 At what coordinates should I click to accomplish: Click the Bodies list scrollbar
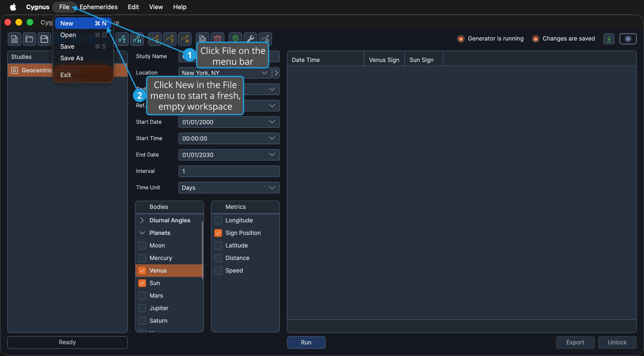tap(202, 250)
